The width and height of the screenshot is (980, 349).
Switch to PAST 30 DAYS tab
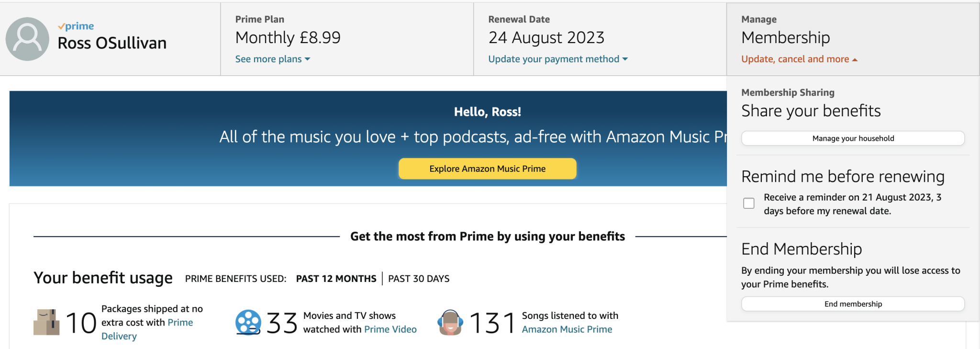click(419, 279)
